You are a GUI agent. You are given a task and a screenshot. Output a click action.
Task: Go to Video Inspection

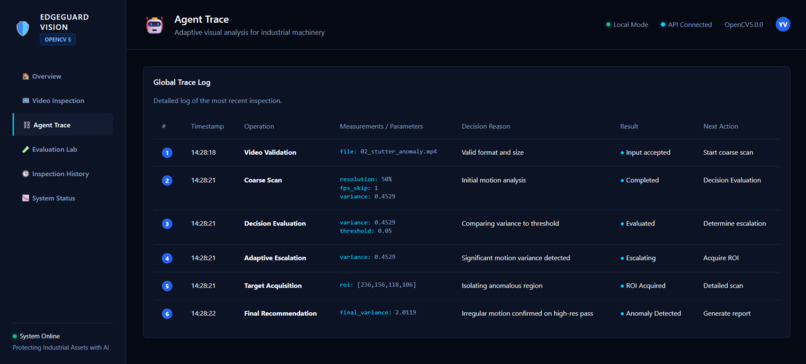[x=63, y=101]
